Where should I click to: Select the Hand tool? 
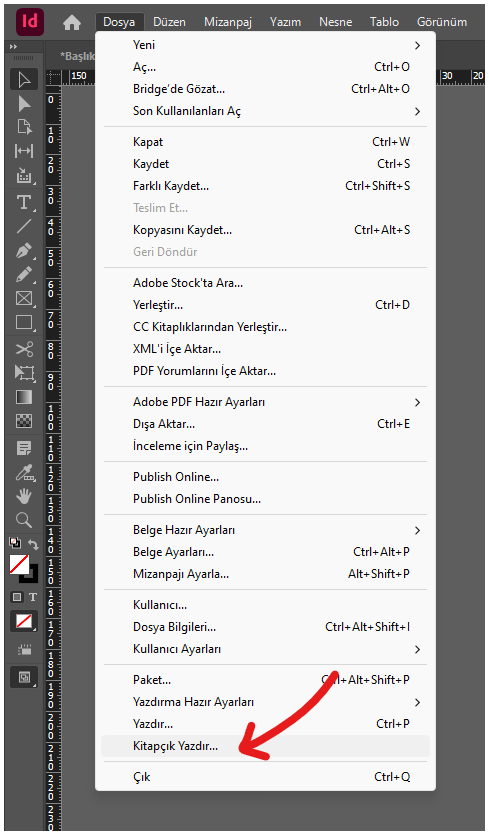pos(24,496)
